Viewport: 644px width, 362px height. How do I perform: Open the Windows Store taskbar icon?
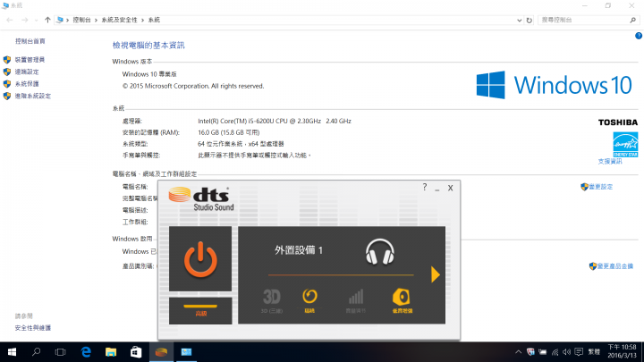coord(136,352)
